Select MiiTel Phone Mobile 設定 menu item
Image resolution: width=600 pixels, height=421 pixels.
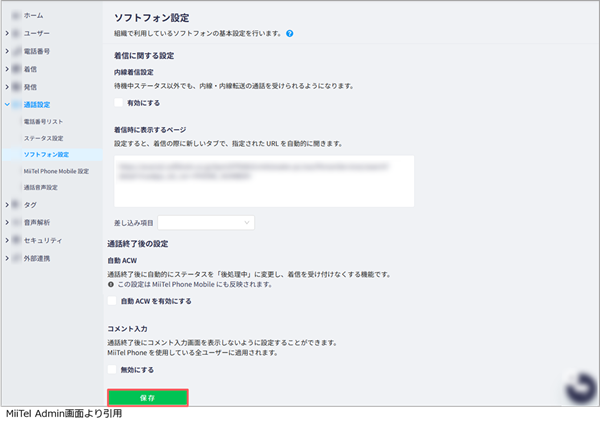coord(56,171)
